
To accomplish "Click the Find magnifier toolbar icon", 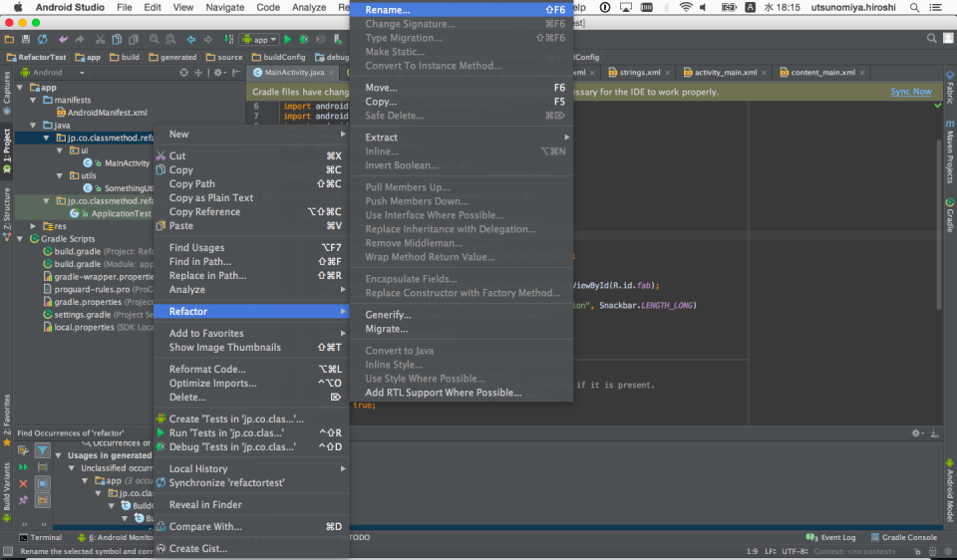I will pyautogui.click(x=154, y=39).
